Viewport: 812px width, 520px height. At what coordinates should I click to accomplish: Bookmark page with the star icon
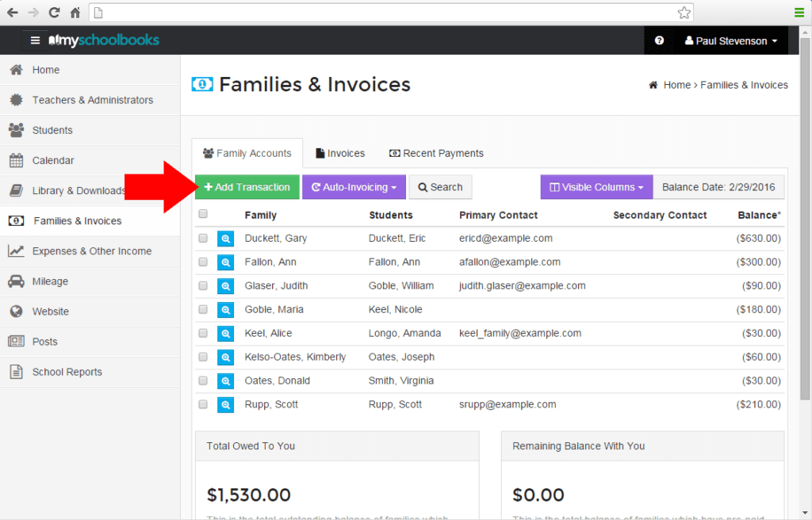(684, 13)
